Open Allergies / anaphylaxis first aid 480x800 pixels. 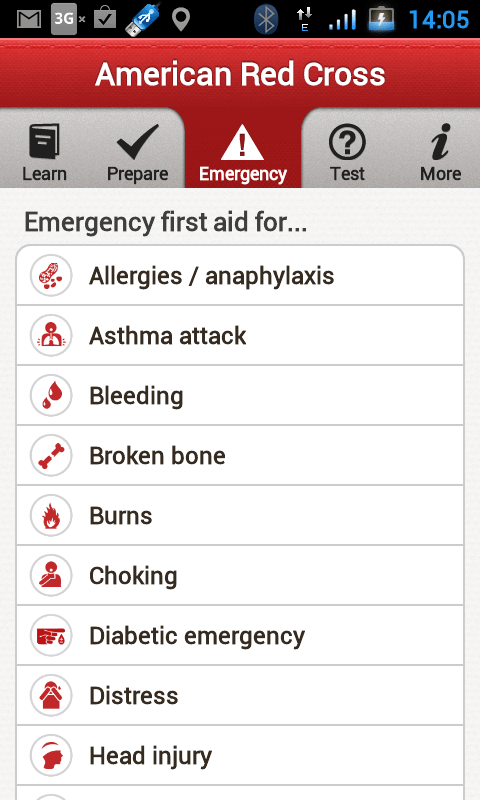pos(240,276)
